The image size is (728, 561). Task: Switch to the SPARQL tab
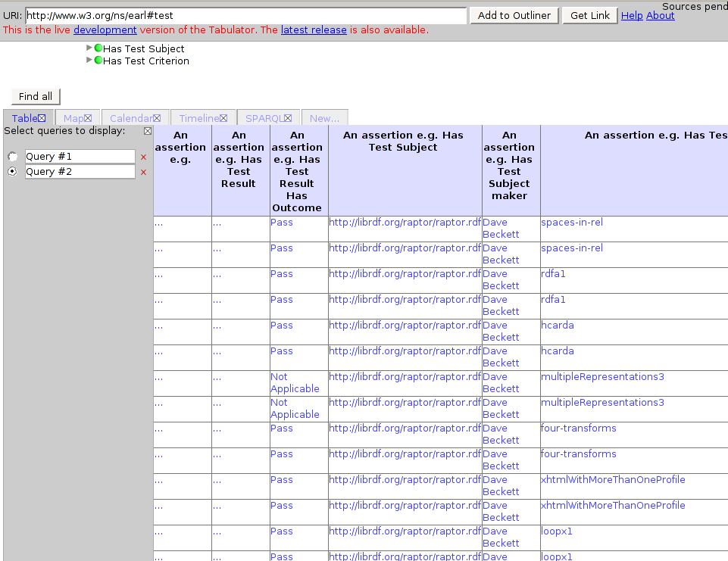(264, 118)
